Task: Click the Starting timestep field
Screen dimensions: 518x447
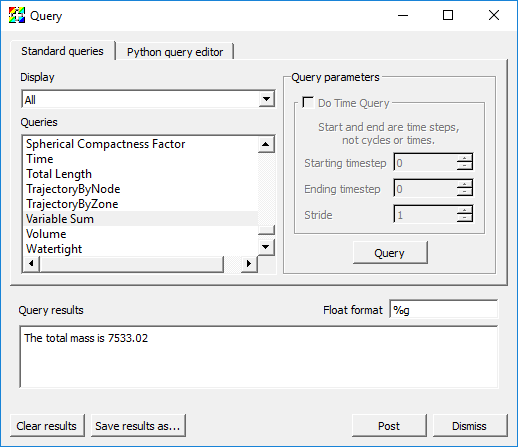Action: click(425, 163)
